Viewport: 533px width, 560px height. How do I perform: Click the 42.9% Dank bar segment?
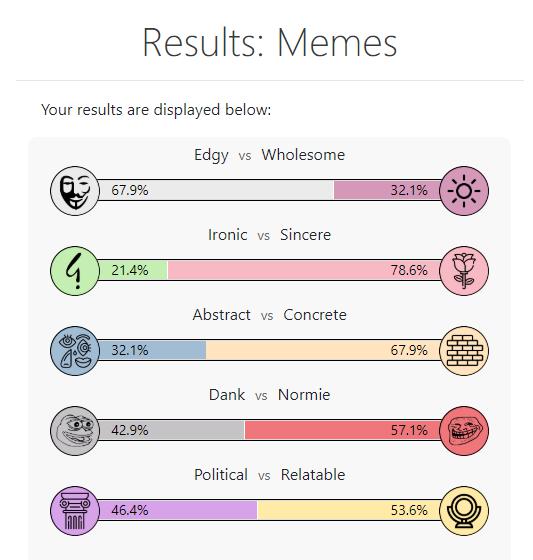coord(171,430)
